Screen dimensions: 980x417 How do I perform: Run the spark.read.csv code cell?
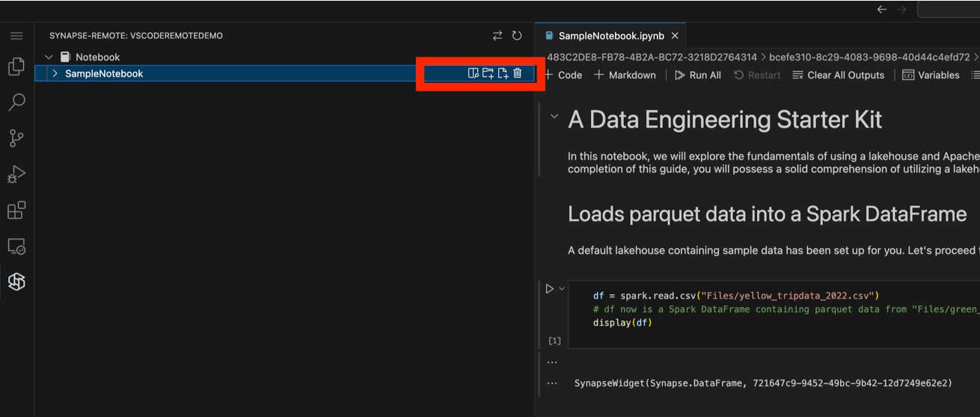[x=550, y=288]
